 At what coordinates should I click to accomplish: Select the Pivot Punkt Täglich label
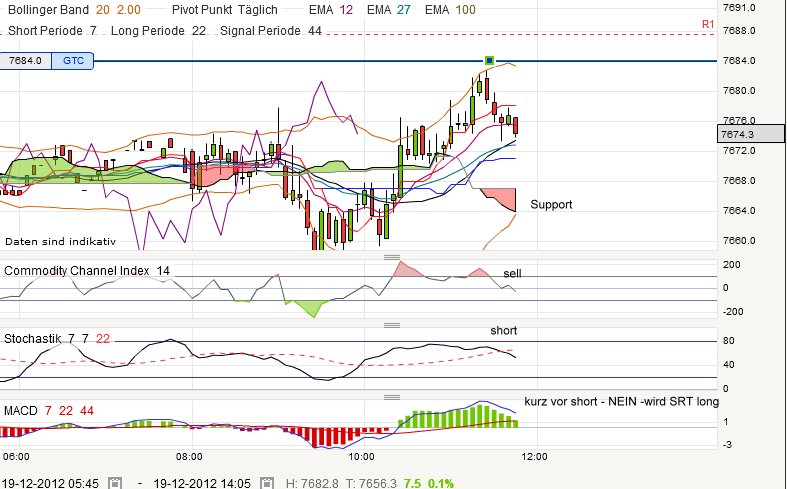pos(224,10)
